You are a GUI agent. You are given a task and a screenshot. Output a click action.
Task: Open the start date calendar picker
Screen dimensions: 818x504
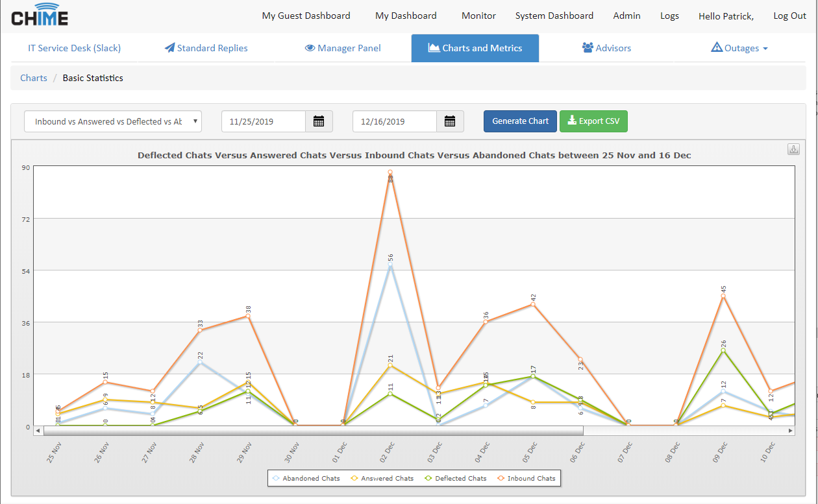pos(319,121)
